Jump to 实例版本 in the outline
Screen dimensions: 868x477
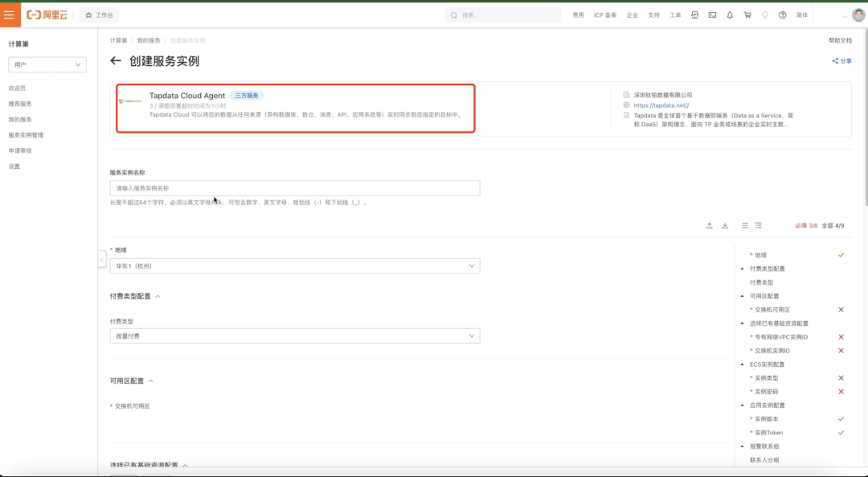[766, 419]
